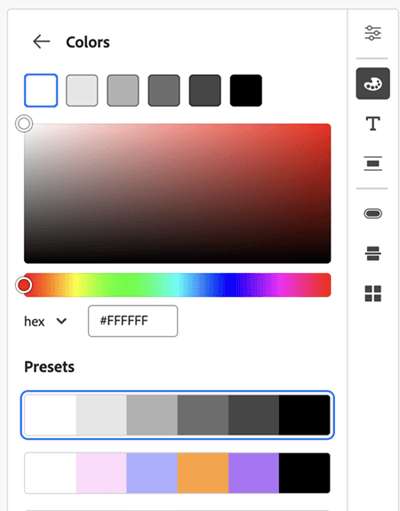Image resolution: width=400 pixels, height=511 pixels.
Task: Select the rounded button shape icon
Action: [x=373, y=213]
